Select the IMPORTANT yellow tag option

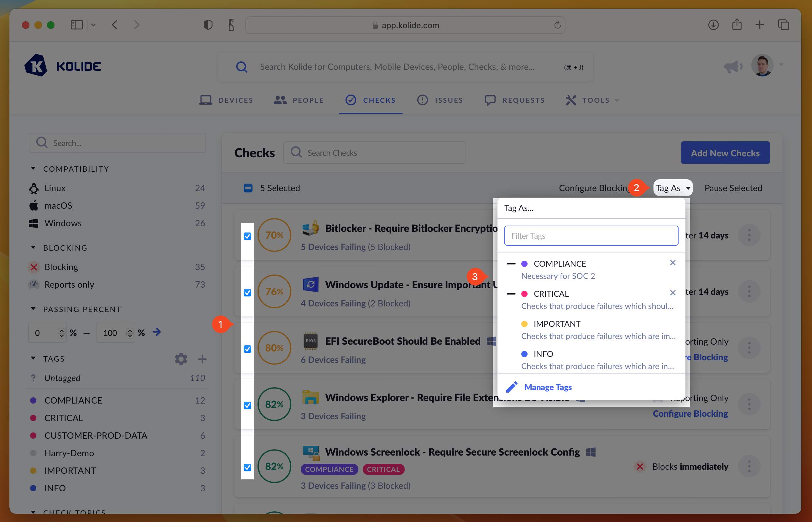(x=556, y=324)
